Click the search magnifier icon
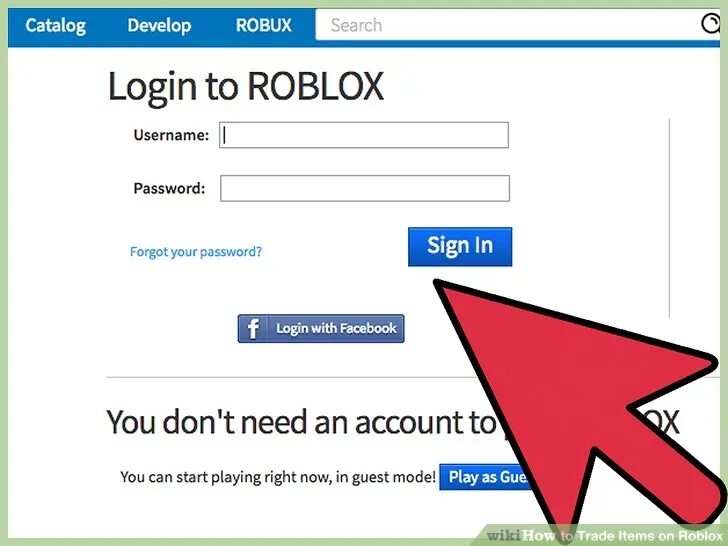 point(710,23)
